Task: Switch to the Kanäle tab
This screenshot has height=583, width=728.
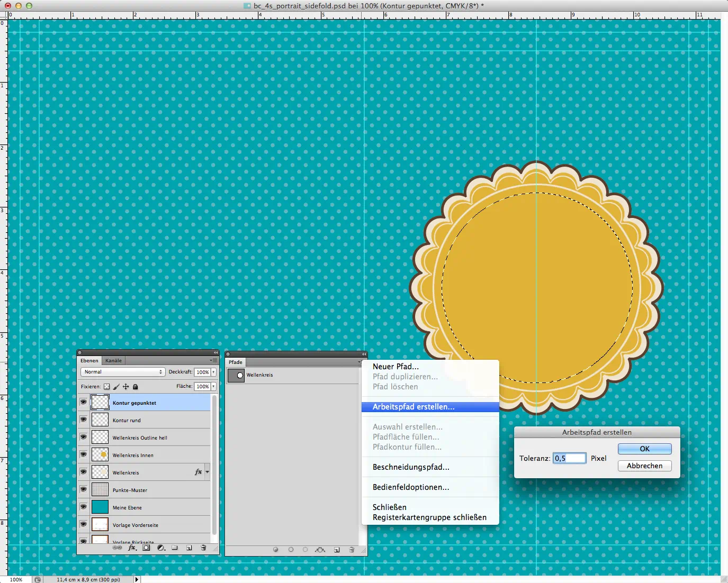Action: (113, 361)
